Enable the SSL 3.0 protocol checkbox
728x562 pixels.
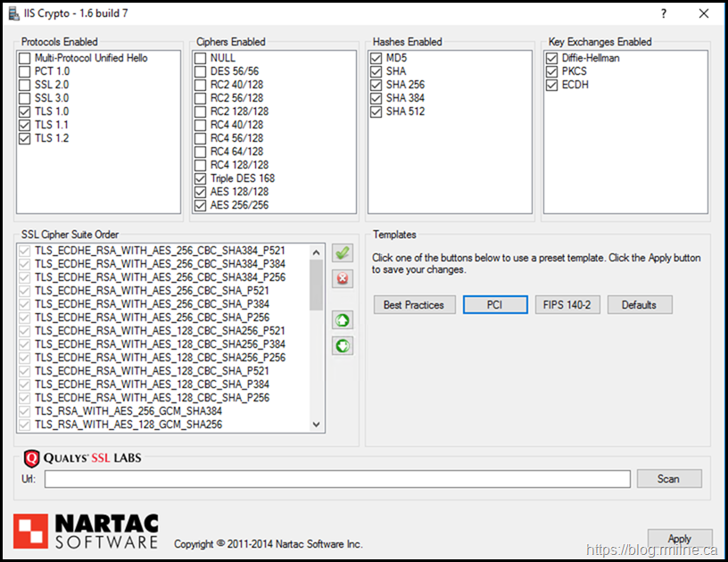click(x=24, y=98)
